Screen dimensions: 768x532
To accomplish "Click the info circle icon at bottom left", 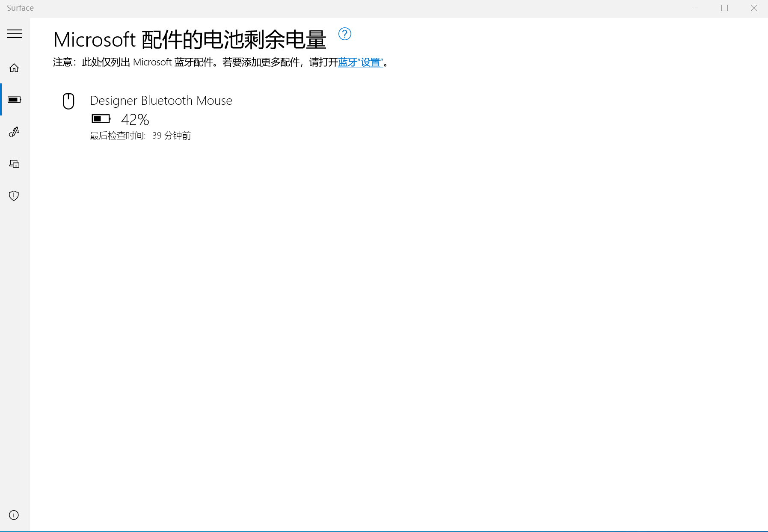I will tap(14, 515).
